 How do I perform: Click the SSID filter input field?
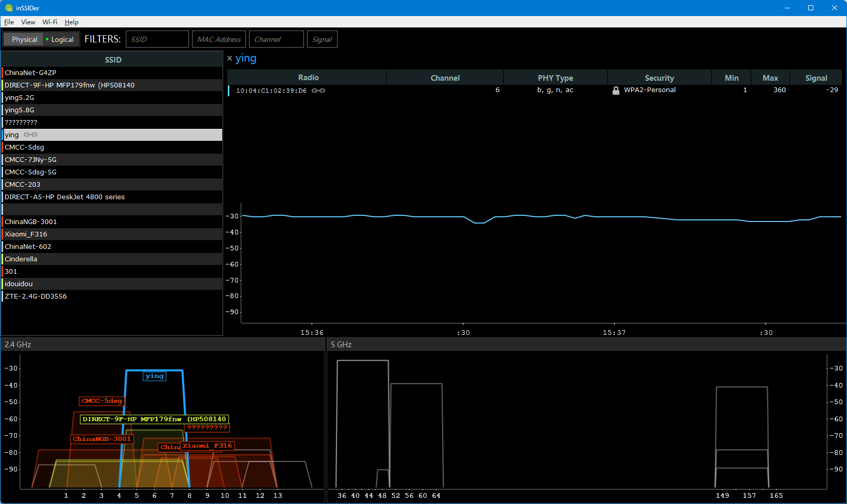coord(157,39)
